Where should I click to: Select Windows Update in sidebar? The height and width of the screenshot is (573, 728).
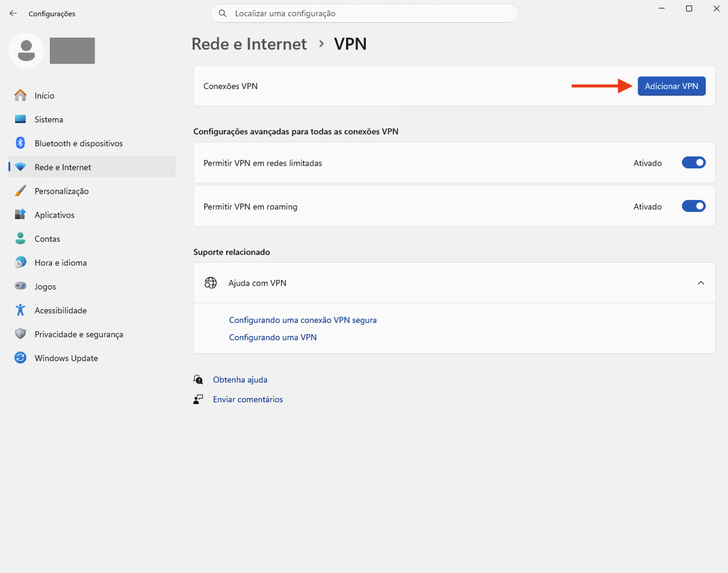[92, 358]
